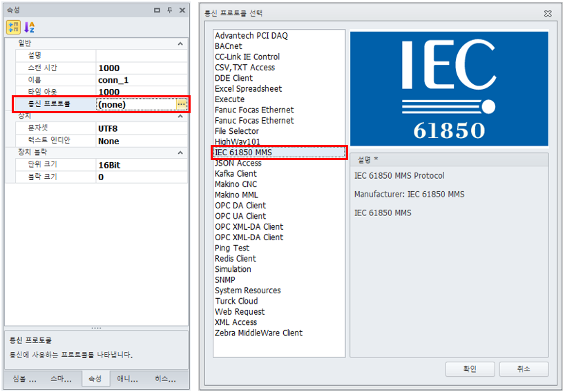Click the categorized view icon in properties toolbar

point(13,27)
